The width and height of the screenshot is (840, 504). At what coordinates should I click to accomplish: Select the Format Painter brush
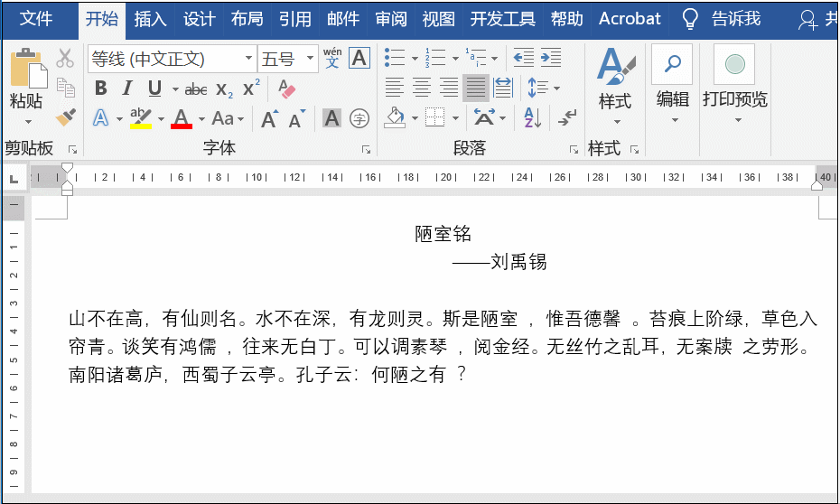[x=65, y=117]
